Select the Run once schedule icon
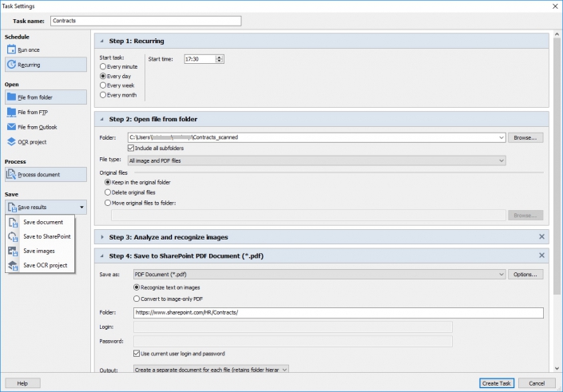 click(x=11, y=49)
